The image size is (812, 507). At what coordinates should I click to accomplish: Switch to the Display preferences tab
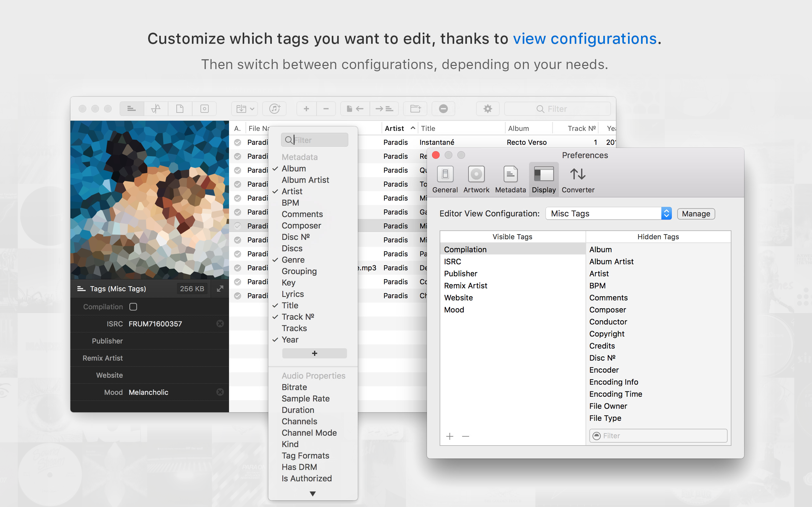point(544,178)
